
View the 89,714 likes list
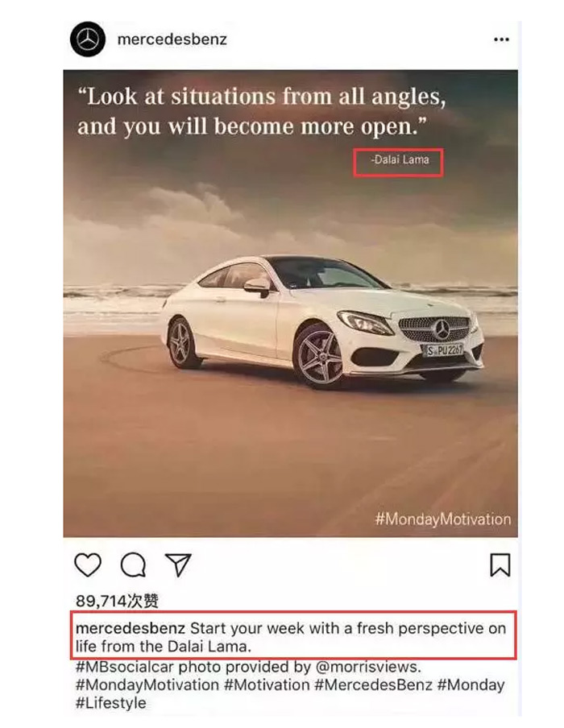click(117, 601)
